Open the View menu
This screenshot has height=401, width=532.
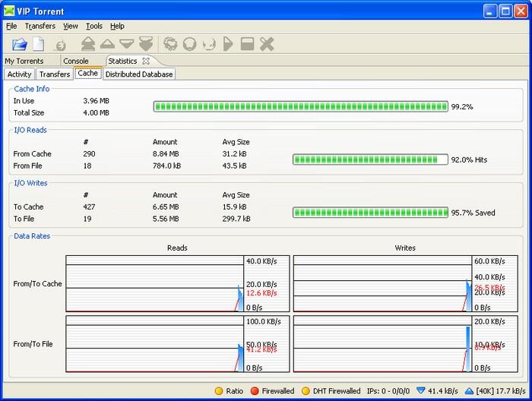71,26
